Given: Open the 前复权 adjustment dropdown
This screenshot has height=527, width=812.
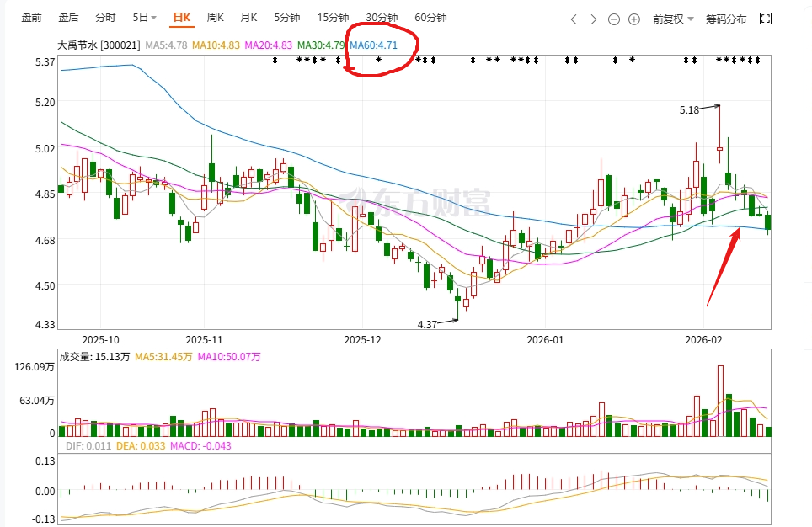Looking at the screenshot, I should [673, 19].
